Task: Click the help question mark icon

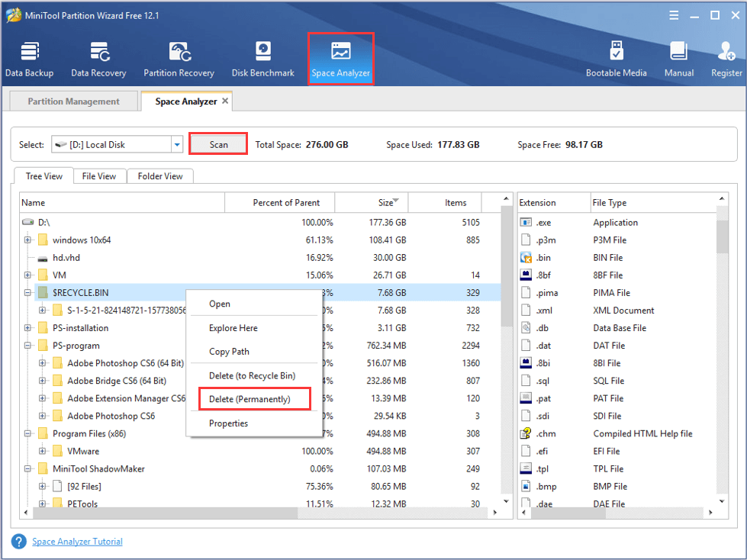Action: (x=18, y=542)
